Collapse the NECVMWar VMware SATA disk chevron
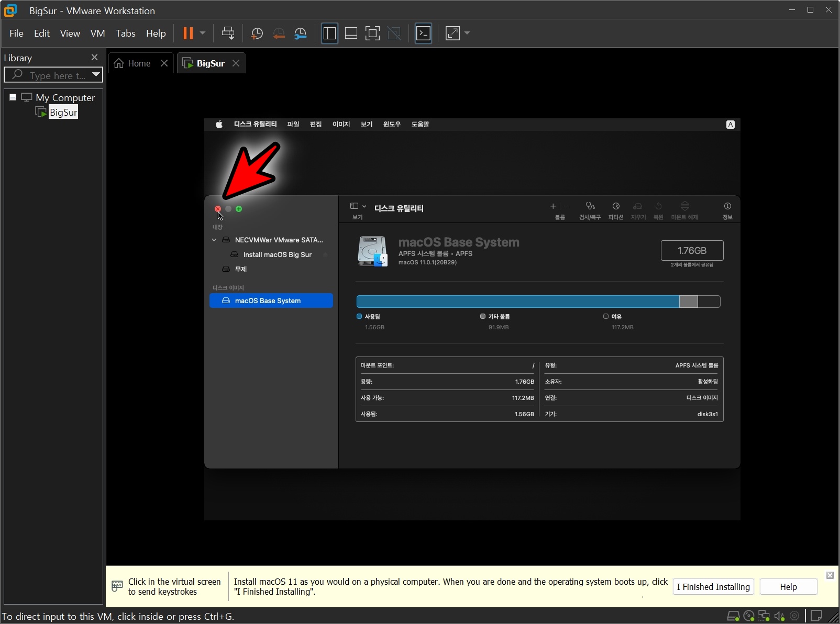Image resolution: width=840 pixels, height=624 pixels. coord(214,240)
